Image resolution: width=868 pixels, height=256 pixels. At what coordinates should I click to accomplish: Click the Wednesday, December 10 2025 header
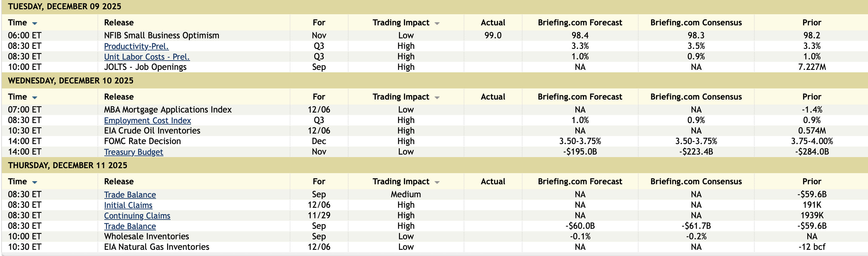(x=70, y=81)
